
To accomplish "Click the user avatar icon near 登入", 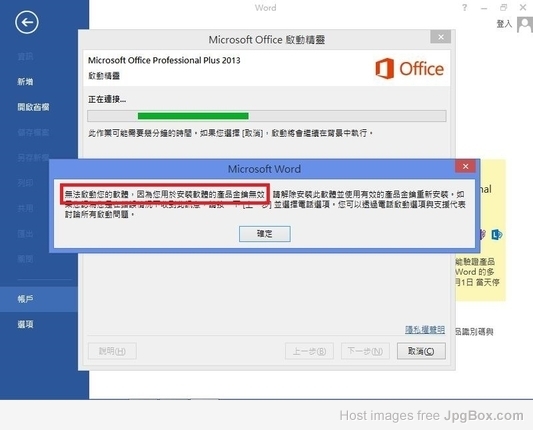I will point(525,24).
